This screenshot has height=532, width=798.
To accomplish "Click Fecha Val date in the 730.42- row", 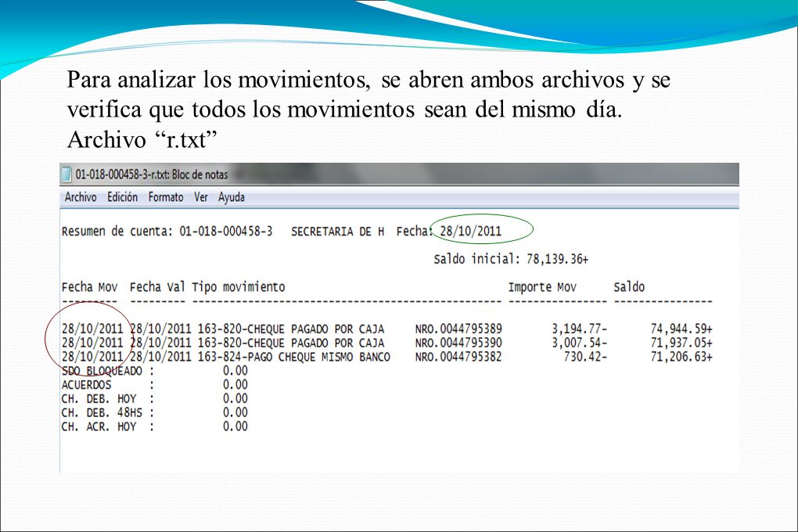I will (x=161, y=357).
